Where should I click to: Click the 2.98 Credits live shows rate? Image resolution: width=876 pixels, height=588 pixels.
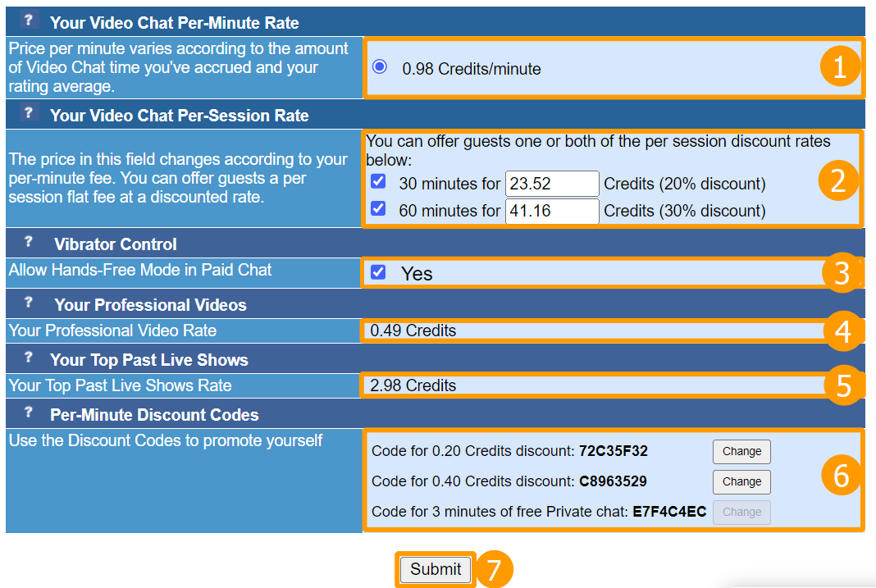(x=413, y=385)
